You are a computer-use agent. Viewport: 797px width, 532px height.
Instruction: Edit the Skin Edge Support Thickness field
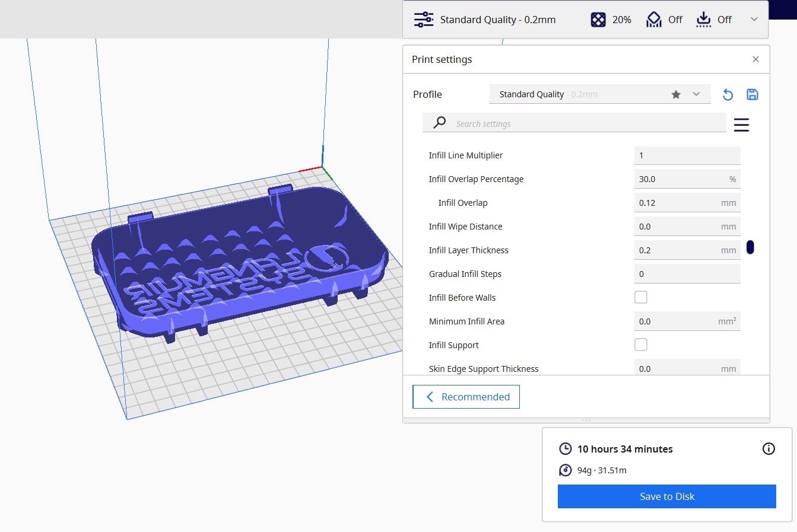[x=687, y=367]
